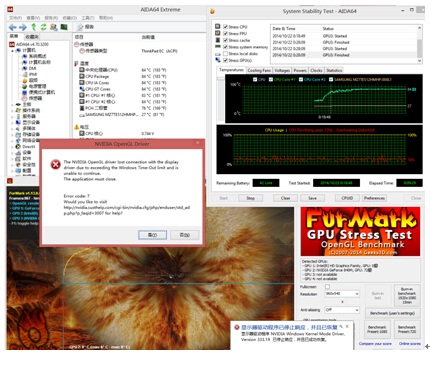
Task: Toggle the Stress system memory checkbox
Action: (x=226, y=47)
